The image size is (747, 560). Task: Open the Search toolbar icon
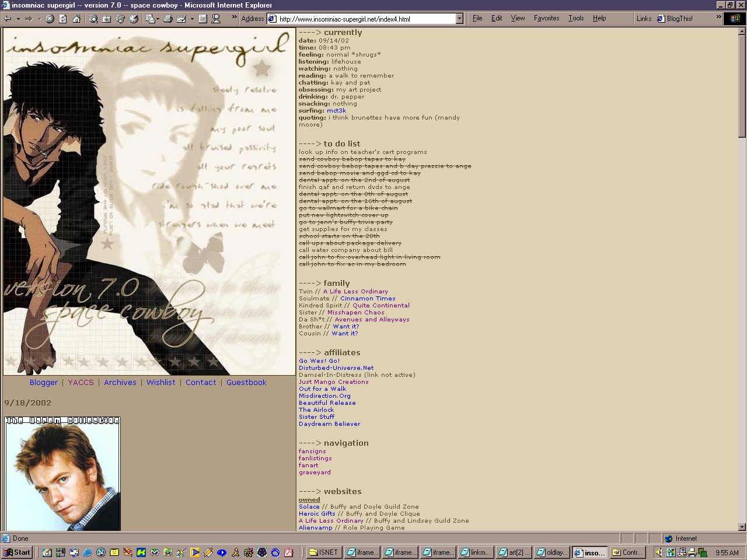pos(93,19)
